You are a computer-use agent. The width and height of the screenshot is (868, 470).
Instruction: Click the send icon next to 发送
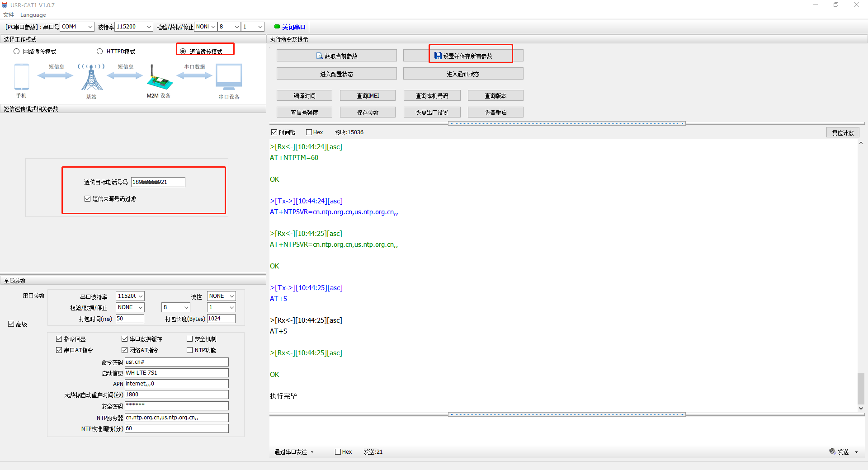(832, 451)
